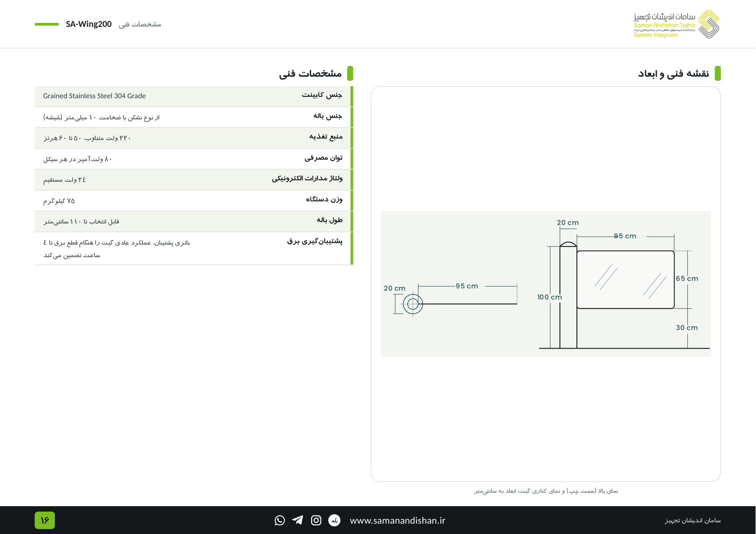Click the Telegram paper-plane icon
Screen dimensions: 756x534
pos(298,520)
